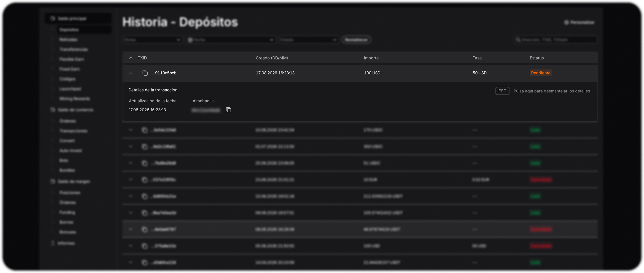The height and width of the screenshot is (273, 644).
Task: Collapse the expanded 100 USD pending row
Action: pos(131,73)
